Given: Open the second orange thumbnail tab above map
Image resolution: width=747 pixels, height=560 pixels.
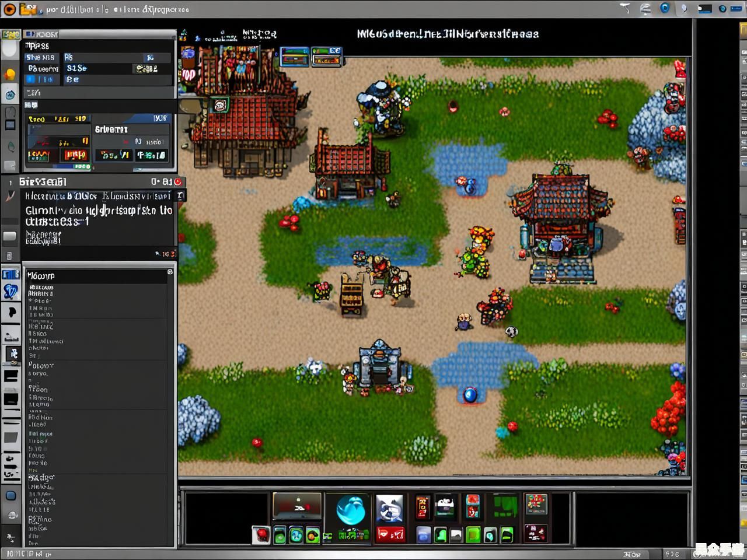Looking at the screenshot, I should click(326, 57).
